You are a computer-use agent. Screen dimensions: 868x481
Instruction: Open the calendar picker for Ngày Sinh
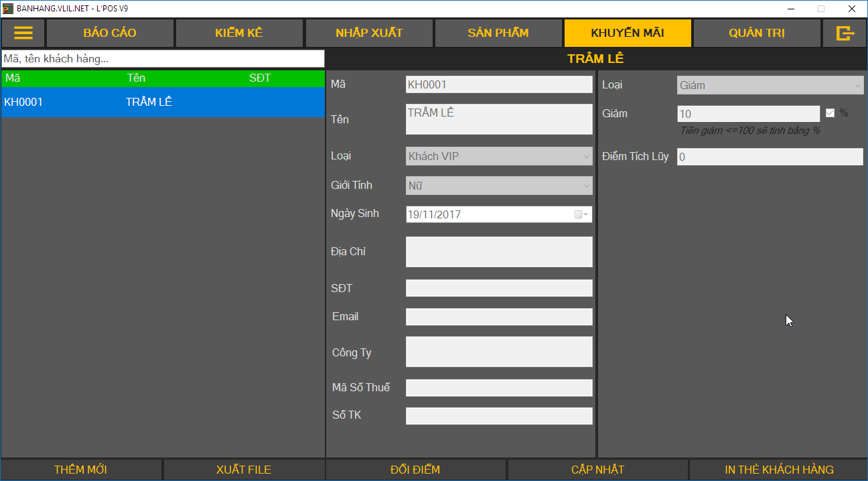click(x=581, y=214)
